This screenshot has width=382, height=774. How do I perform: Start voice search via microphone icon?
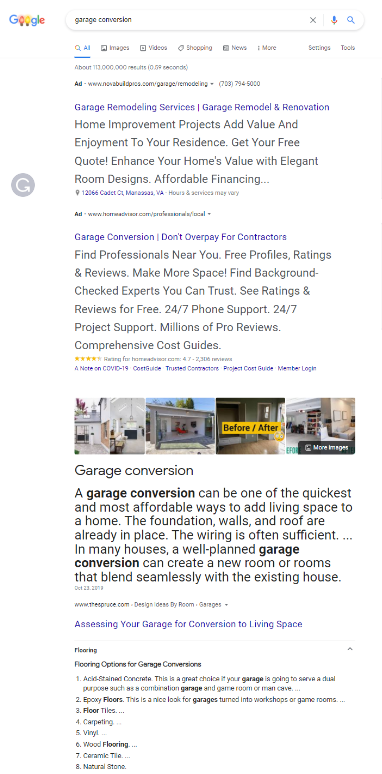(x=334, y=20)
